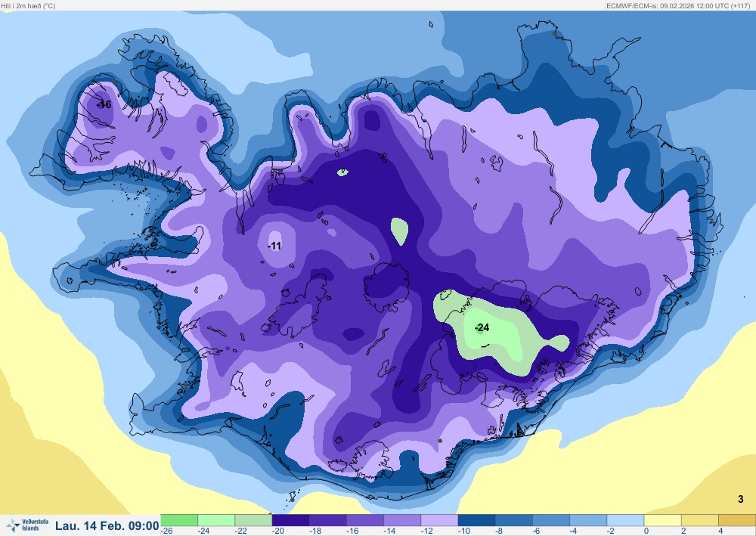Click the 'Hiti í 2m hæð (°C)' title
This screenshot has height=536, width=756.
pyautogui.click(x=29, y=6)
